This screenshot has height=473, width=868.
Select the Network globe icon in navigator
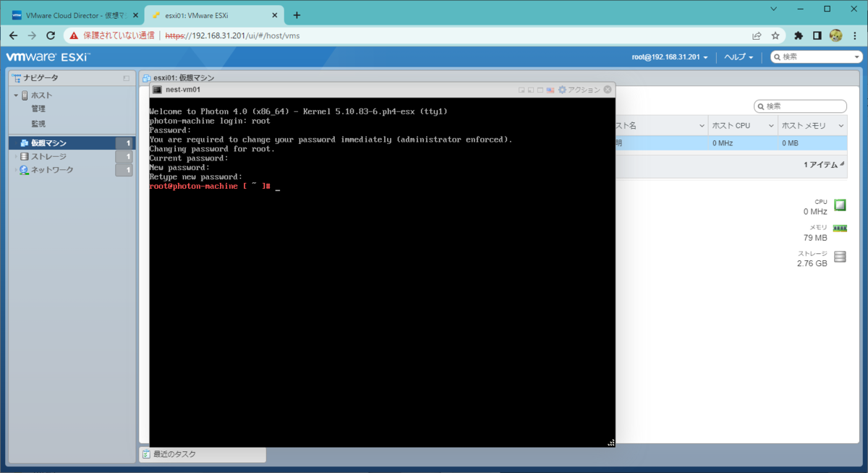[25, 170]
